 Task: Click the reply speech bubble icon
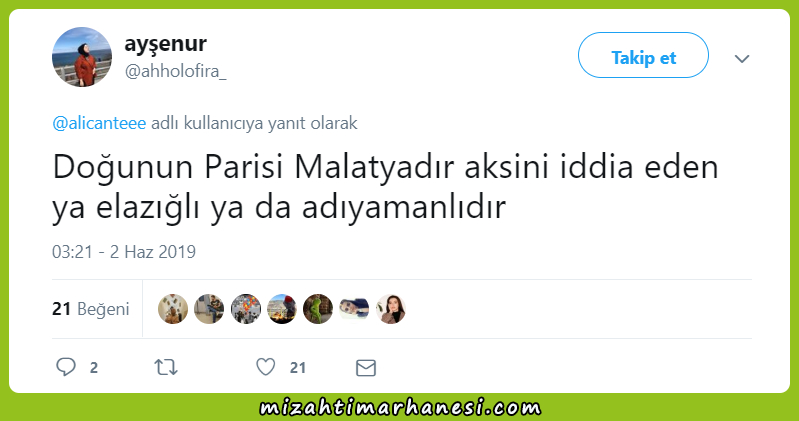point(66,367)
